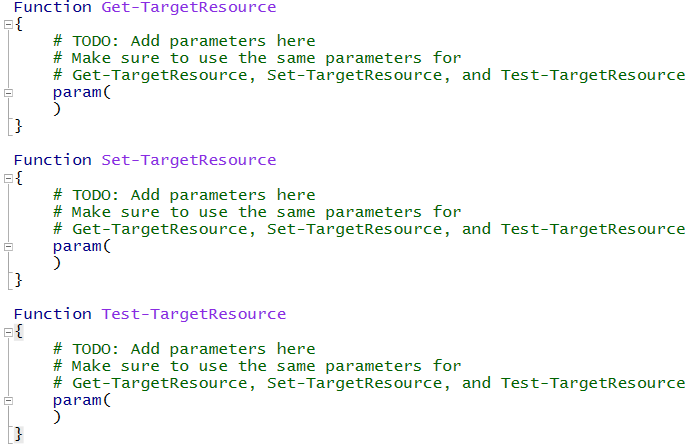Image resolution: width=689 pixels, height=448 pixels.
Task: Click the TODO comment line in Test-TargetResource
Action: pyautogui.click(x=184, y=349)
